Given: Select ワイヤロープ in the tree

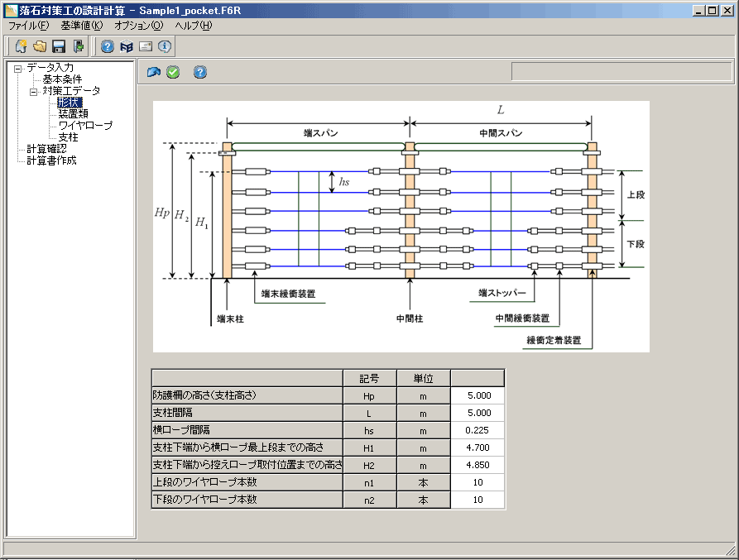Looking at the screenshot, I should 85,126.
